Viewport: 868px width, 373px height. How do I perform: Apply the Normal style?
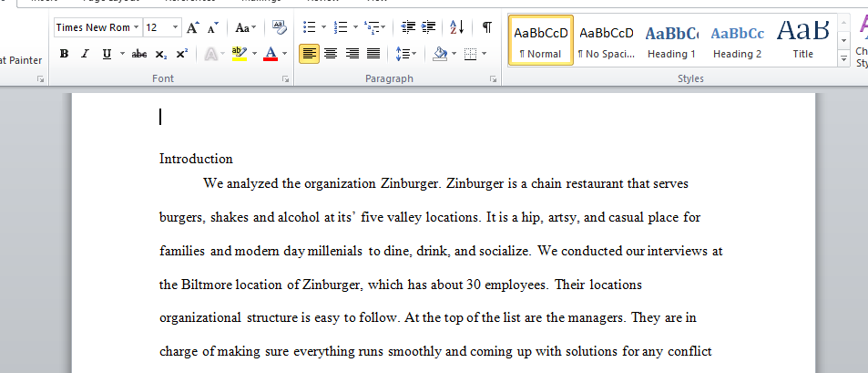pyautogui.click(x=541, y=40)
